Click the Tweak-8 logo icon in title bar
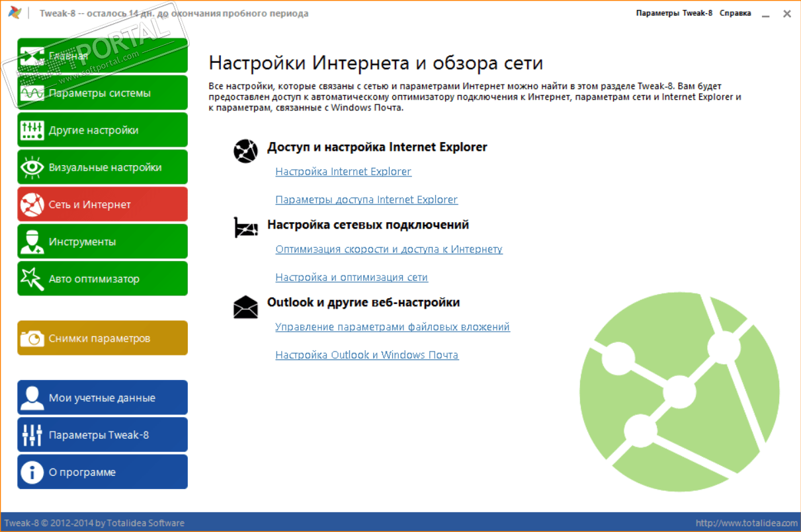This screenshot has width=801, height=532. pos(15,13)
